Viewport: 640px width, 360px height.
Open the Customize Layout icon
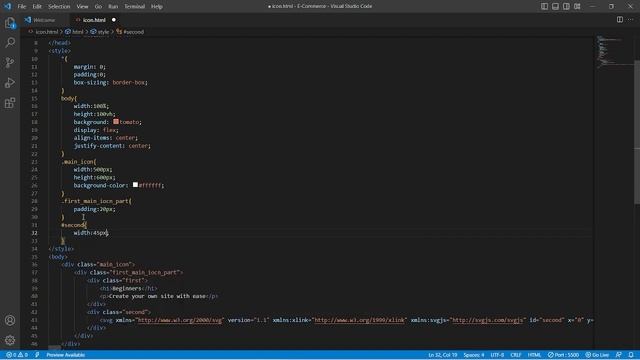(x=577, y=6)
